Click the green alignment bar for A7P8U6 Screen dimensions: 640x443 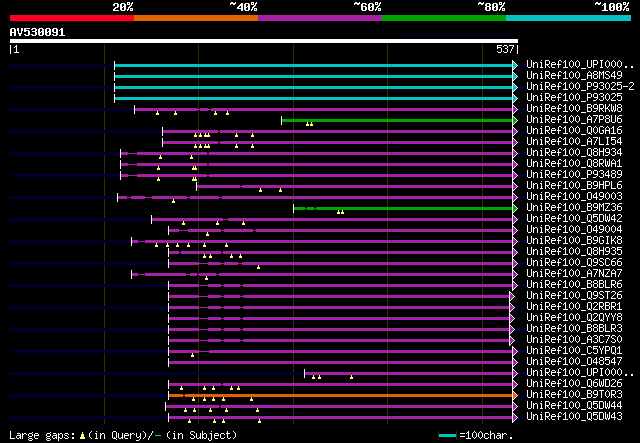click(x=397, y=120)
